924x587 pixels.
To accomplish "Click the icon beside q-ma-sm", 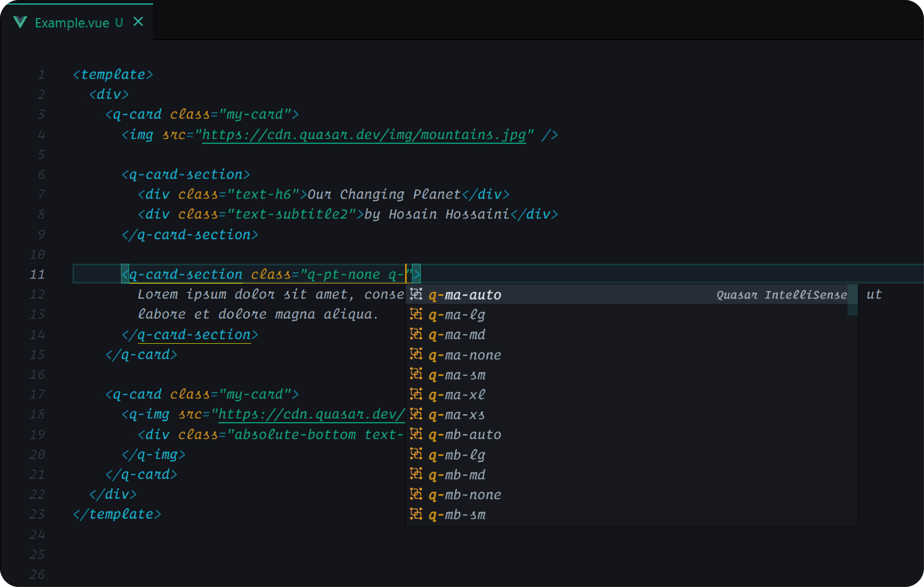I will (416, 374).
